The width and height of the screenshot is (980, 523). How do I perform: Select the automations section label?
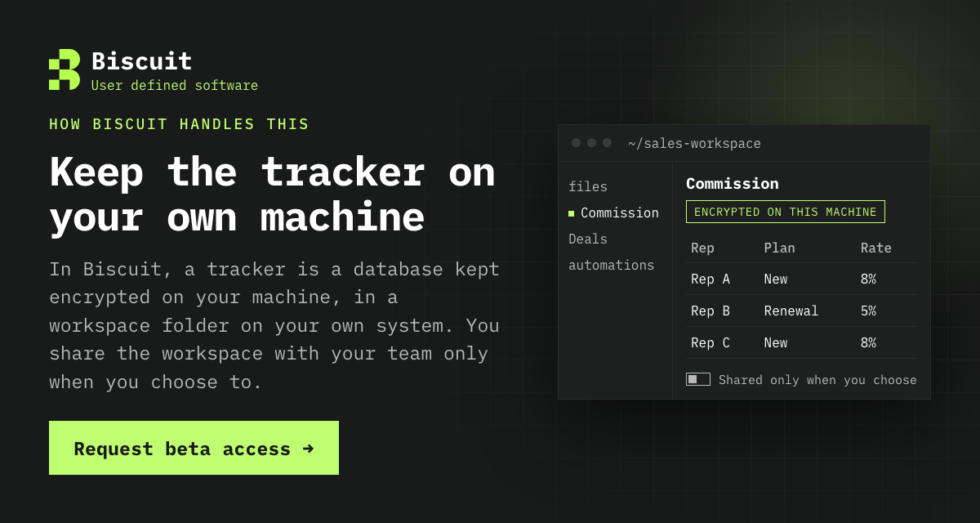(612, 265)
